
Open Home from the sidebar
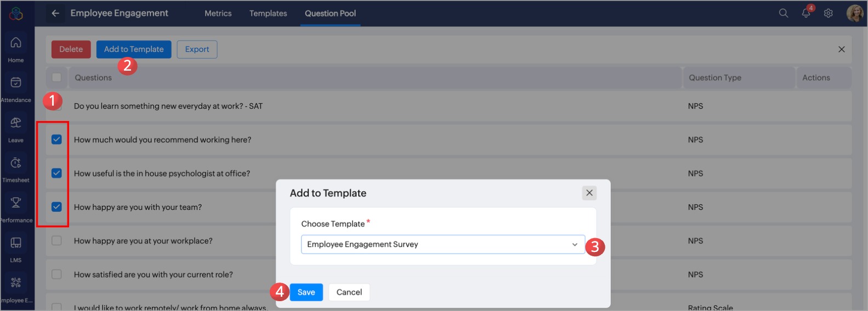click(x=16, y=43)
